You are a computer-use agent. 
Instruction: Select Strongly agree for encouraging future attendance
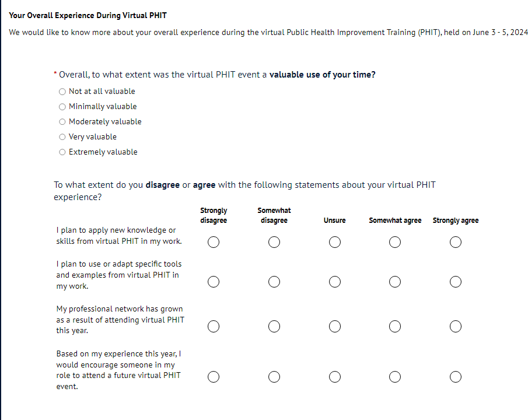456,377
